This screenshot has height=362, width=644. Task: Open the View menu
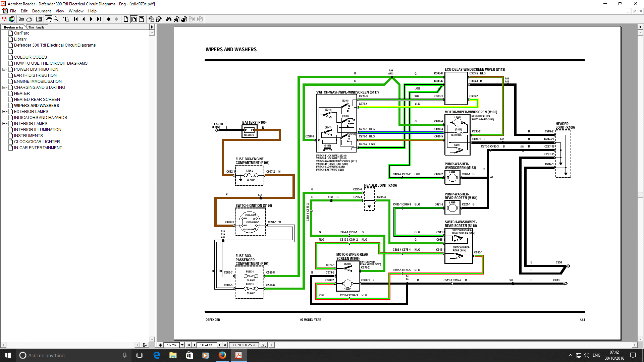click(60, 11)
